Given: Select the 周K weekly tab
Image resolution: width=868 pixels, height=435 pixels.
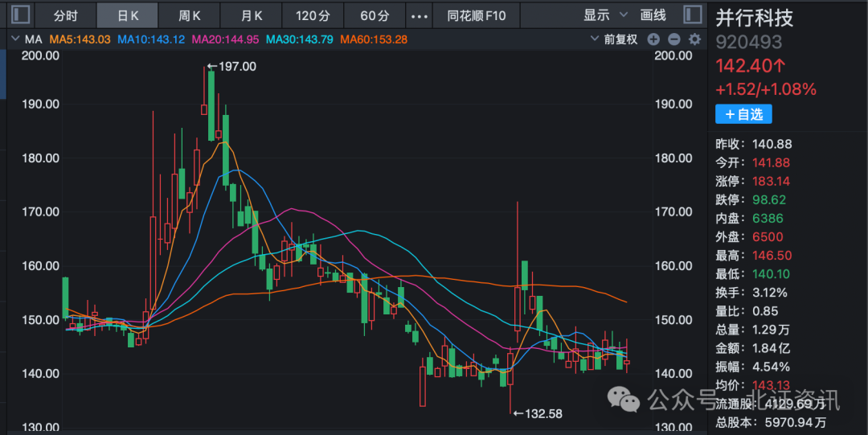Looking at the screenshot, I should tap(190, 15).
